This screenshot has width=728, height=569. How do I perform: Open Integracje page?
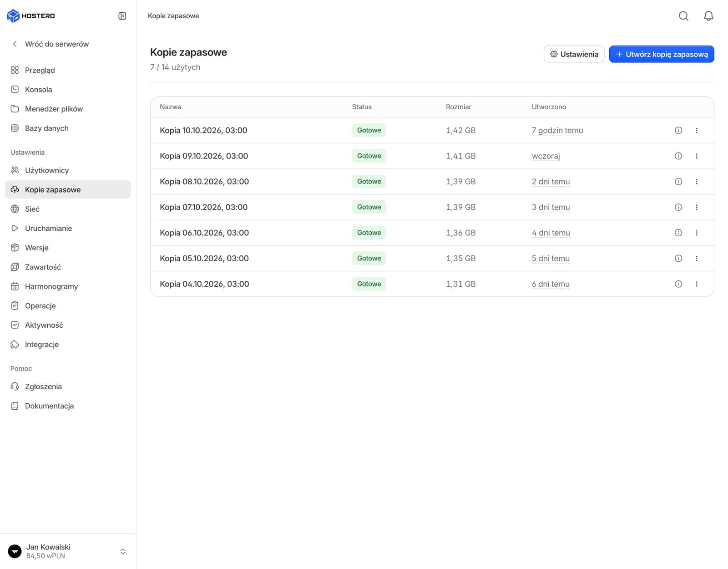pos(68,345)
